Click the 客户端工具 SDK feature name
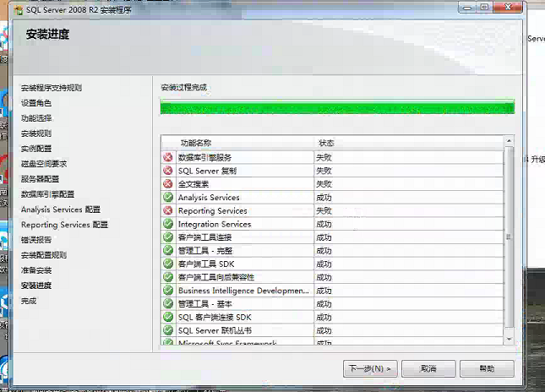545x392 pixels. pyautogui.click(x=206, y=264)
